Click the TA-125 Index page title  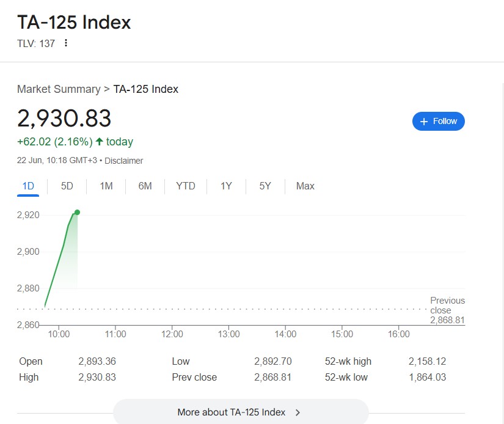tap(74, 22)
